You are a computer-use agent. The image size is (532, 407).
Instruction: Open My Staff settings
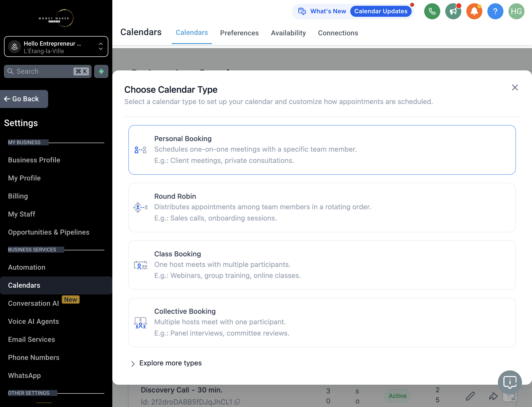coord(22,214)
